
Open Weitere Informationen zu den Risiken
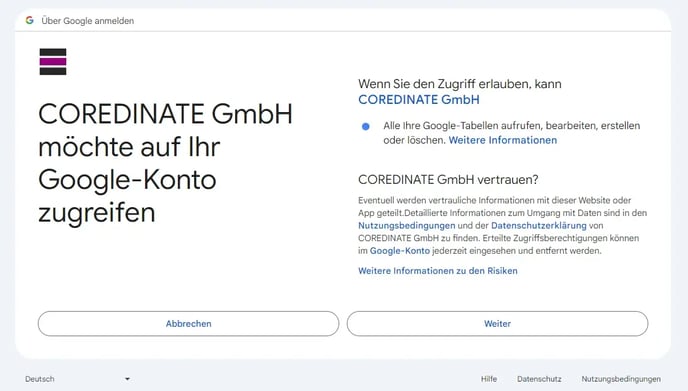(437, 271)
